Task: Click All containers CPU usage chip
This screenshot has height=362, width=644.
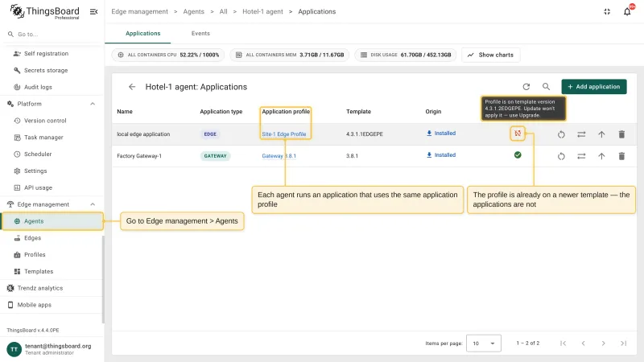Action: (168, 55)
